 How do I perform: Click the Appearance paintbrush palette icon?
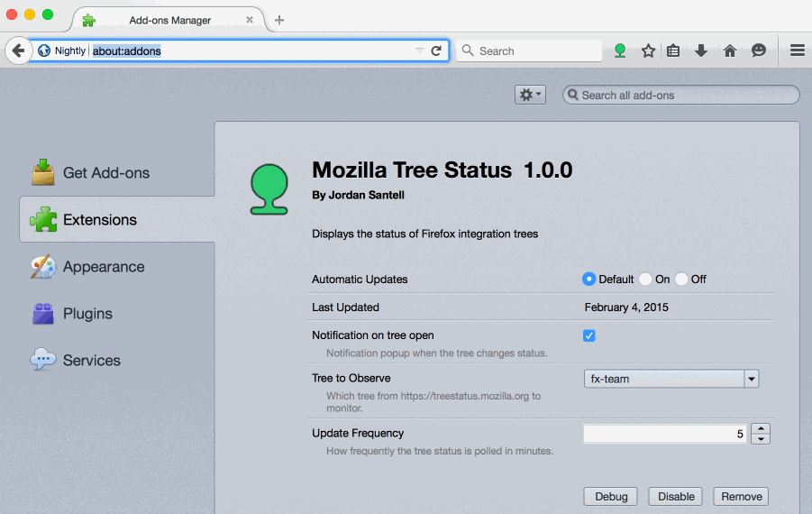[43, 266]
